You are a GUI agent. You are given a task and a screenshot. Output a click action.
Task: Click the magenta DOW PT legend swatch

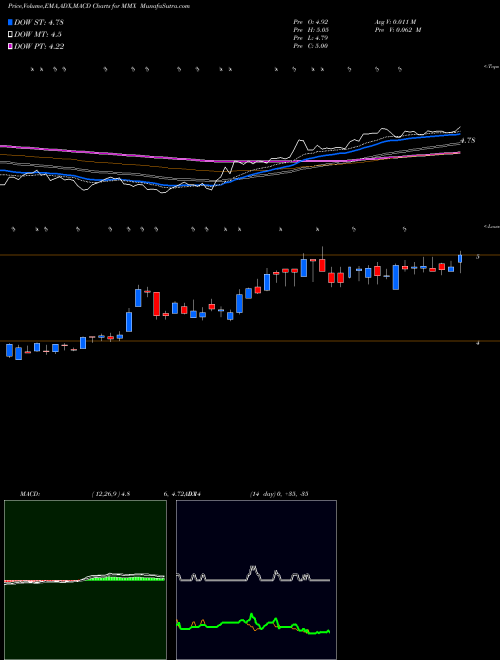(11, 46)
